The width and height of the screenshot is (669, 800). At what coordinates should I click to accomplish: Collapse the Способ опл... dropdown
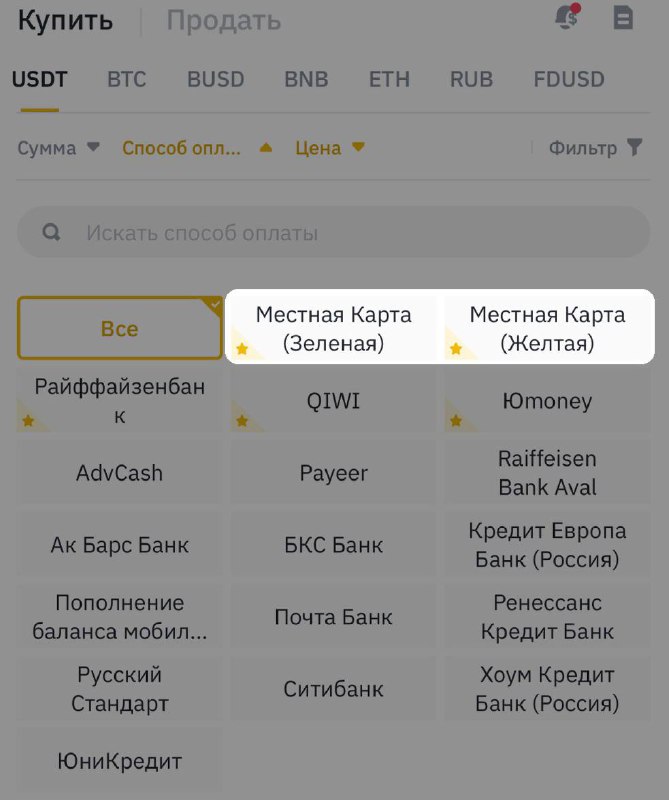click(x=197, y=148)
